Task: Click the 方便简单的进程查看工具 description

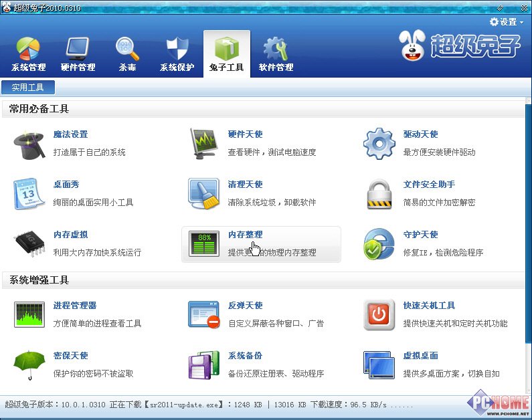Action: click(98, 324)
